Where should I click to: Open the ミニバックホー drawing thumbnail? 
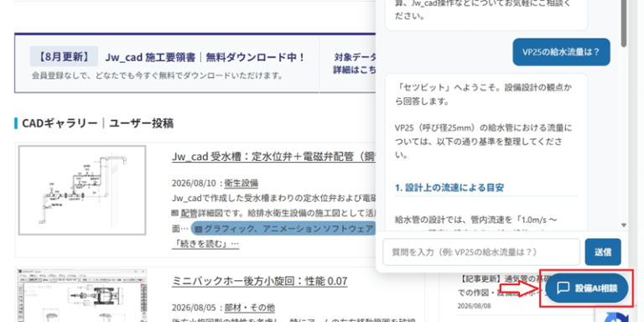click(x=82, y=296)
